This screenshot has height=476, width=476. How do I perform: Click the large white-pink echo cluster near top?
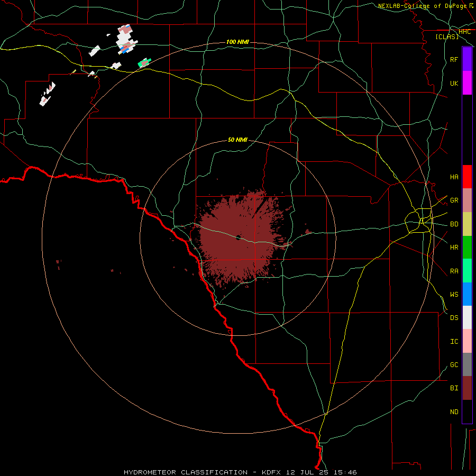(x=126, y=40)
